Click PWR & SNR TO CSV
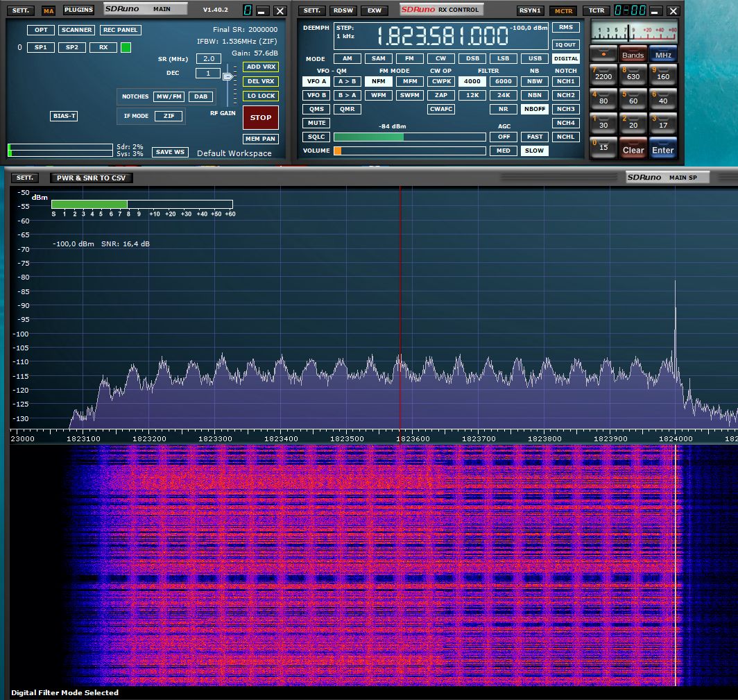 [x=92, y=178]
